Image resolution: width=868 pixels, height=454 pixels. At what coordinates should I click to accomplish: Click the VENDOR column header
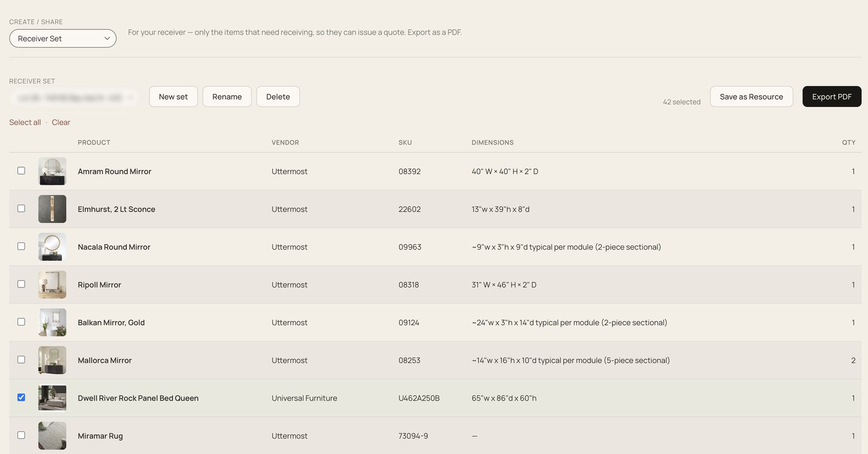tap(285, 143)
